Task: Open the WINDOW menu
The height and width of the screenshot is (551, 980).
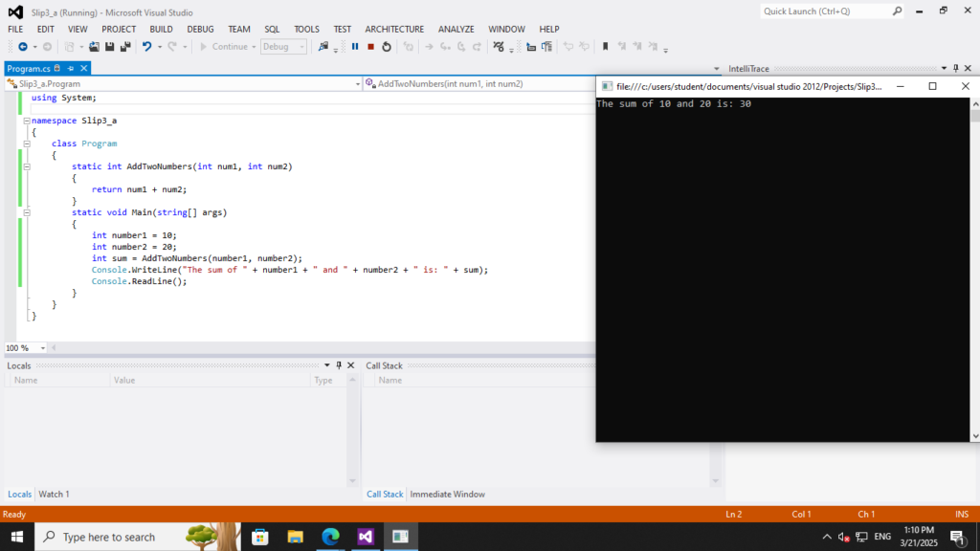Action: pyautogui.click(x=507, y=30)
